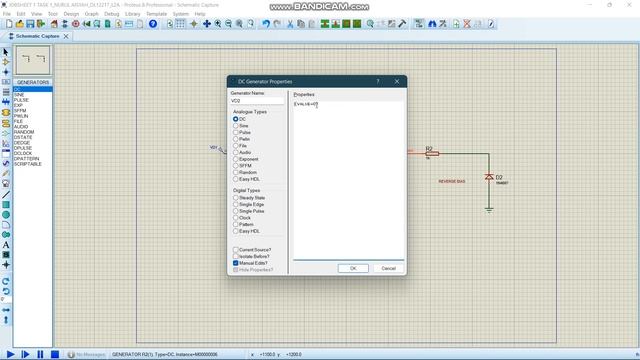The width and height of the screenshot is (640, 360).
Task: Select the DC analogue type radio button
Action: point(236,119)
